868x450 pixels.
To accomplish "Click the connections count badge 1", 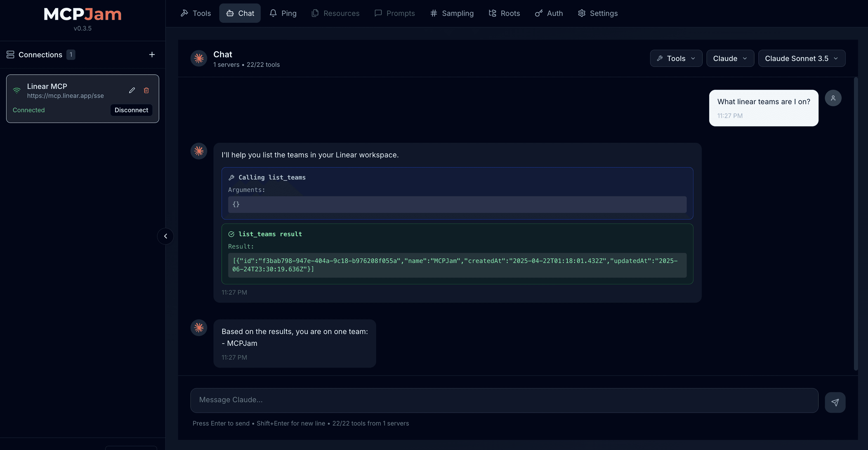I will 71,55.
